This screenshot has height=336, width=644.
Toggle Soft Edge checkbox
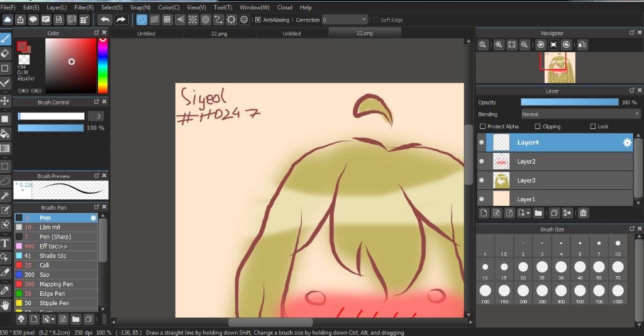375,20
